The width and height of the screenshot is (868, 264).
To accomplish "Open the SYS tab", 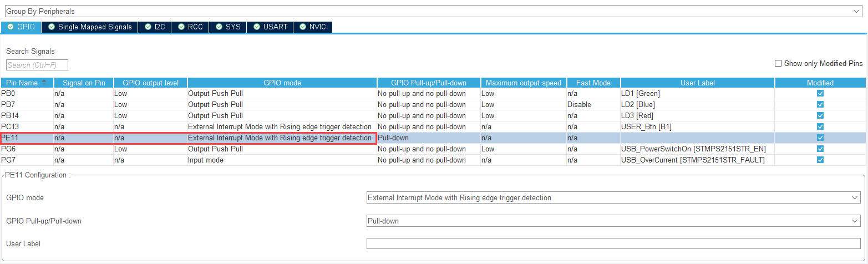I will pyautogui.click(x=228, y=27).
